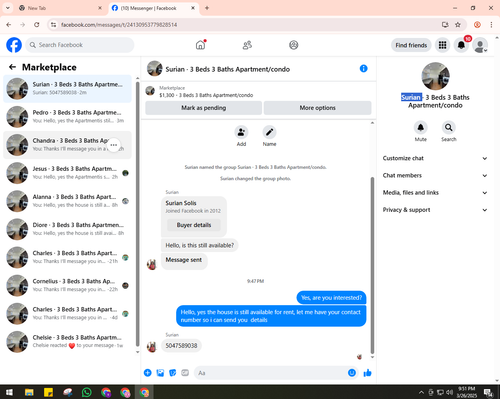This screenshot has height=399, width=500.
Task: Open a new browser tab
Action: point(207,8)
